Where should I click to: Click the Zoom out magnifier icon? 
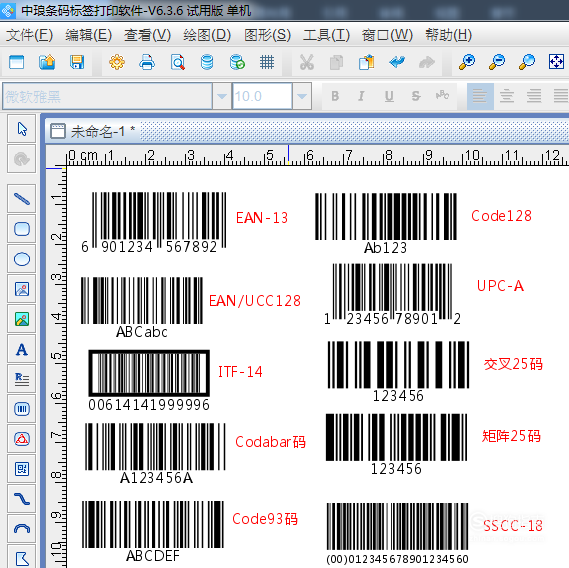click(497, 62)
